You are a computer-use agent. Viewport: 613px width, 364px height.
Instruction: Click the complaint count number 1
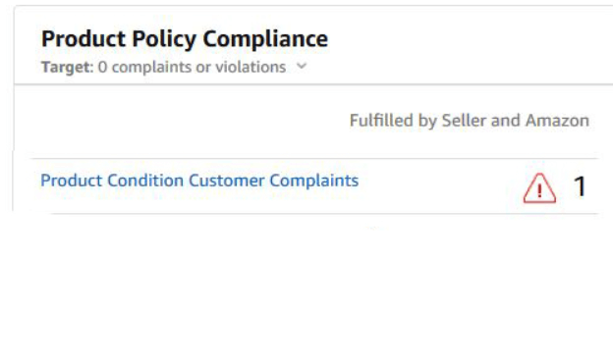(580, 186)
